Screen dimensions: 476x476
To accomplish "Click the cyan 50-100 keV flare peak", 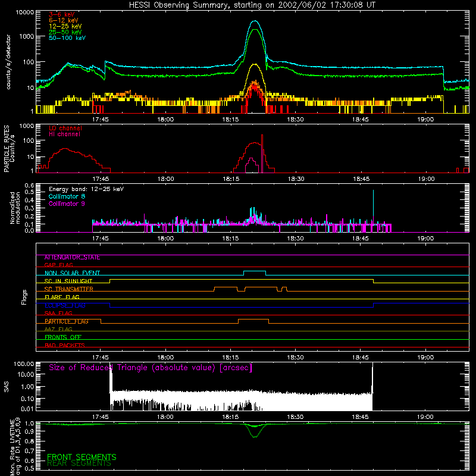I will (x=255, y=21).
